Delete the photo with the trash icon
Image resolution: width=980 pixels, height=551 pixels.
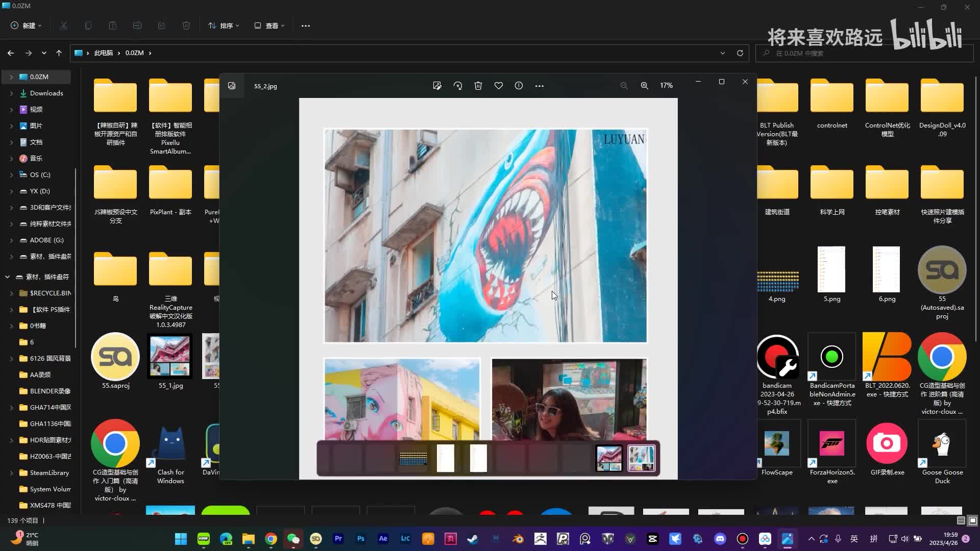click(x=478, y=86)
